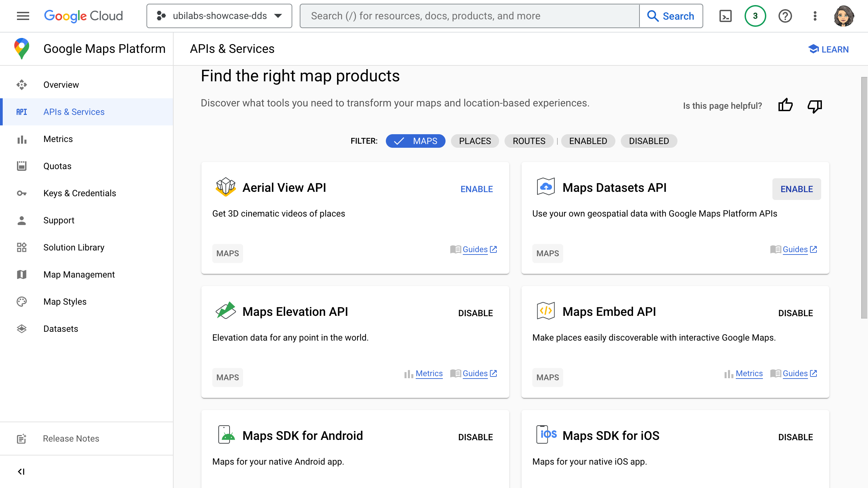This screenshot has height=488, width=868.
Task: Activate the Cloud Shell terminal
Action: tap(726, 16)
